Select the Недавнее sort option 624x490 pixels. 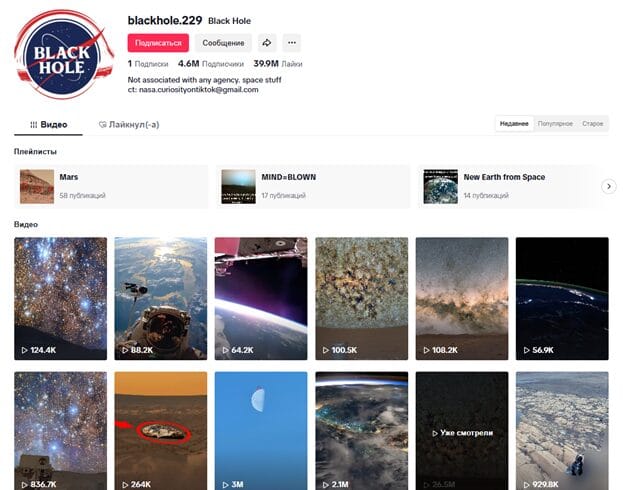point(514,124)
